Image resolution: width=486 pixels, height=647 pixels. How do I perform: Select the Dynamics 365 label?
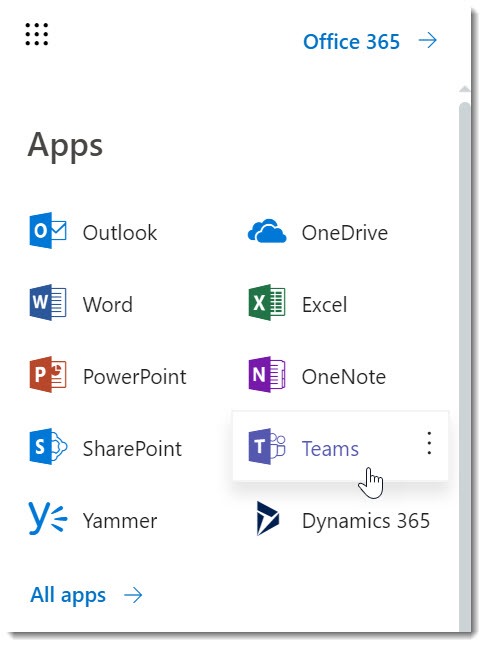tap(366, 520)
